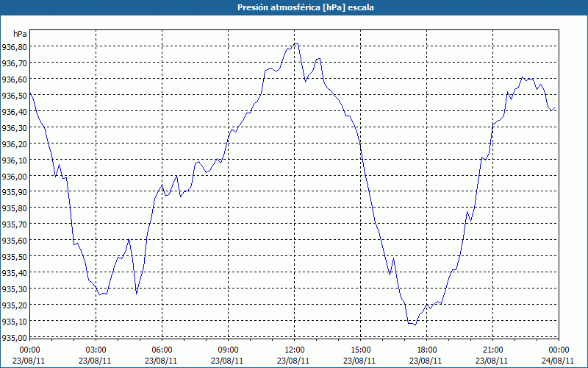
Task: Click the 06:00 time axis label
Action: coord(162,350)
